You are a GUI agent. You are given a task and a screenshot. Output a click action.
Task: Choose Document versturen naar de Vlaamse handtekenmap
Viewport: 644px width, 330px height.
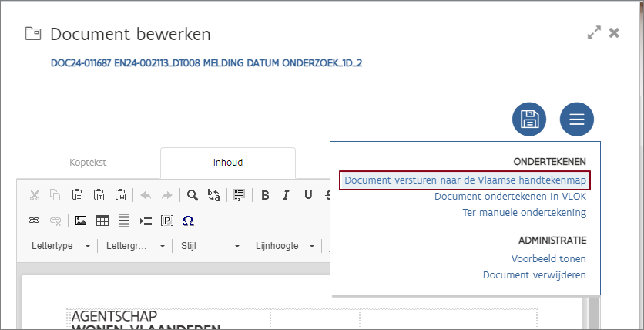[x=465, y=180]
